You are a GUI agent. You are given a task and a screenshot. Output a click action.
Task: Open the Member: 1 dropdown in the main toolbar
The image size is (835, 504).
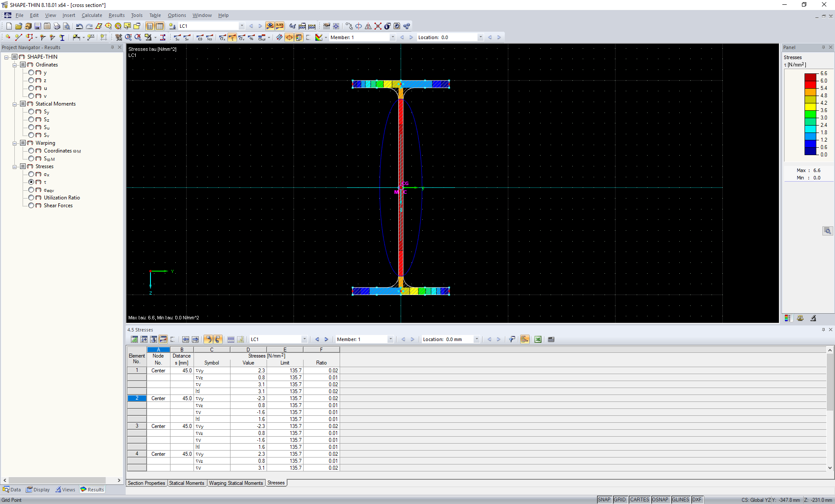pyautogui.click(x=393, y=37)
